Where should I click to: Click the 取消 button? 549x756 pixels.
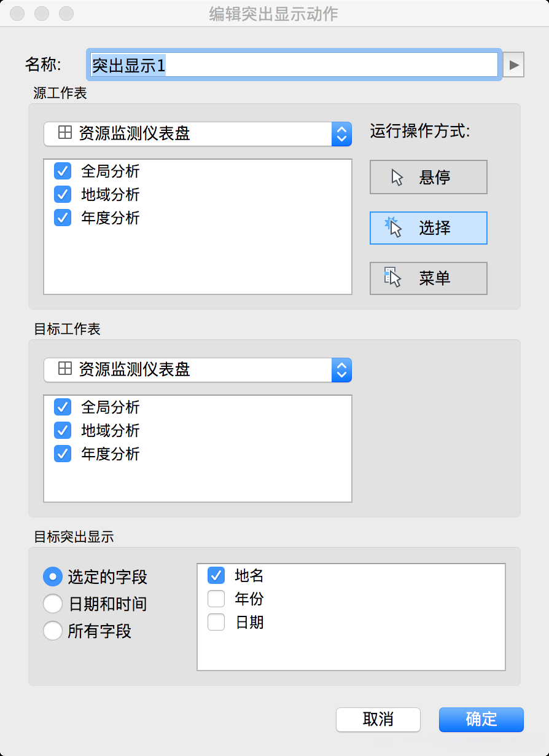coord(378,720)
